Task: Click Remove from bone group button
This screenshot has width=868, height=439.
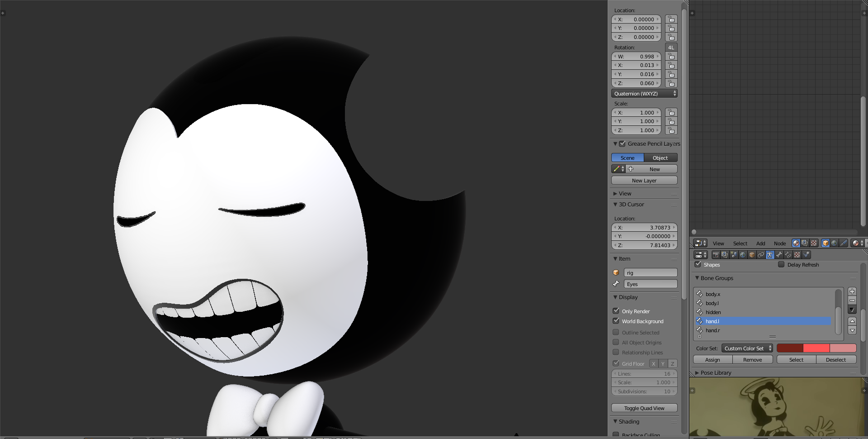Action: tap(753, 360)
